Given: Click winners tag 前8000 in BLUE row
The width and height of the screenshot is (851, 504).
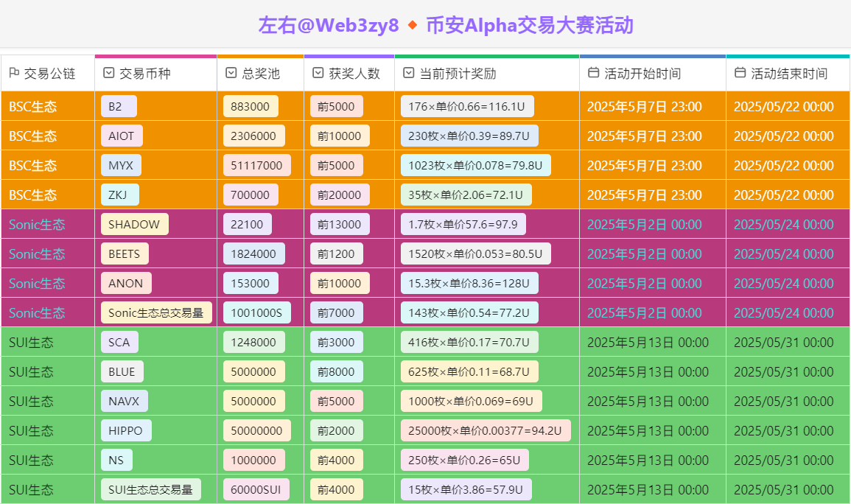Looking at the screenshot, I should click(337, 371).
